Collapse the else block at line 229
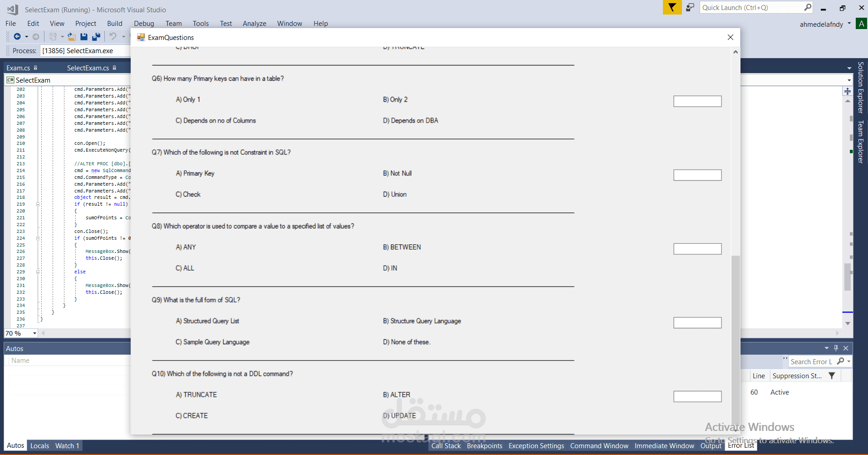 click(x=38, y=272)
